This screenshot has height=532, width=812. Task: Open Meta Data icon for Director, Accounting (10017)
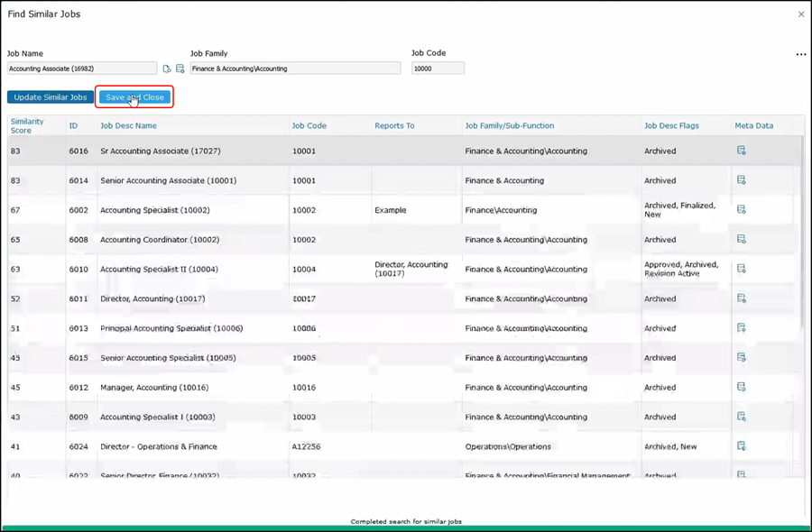741,298
